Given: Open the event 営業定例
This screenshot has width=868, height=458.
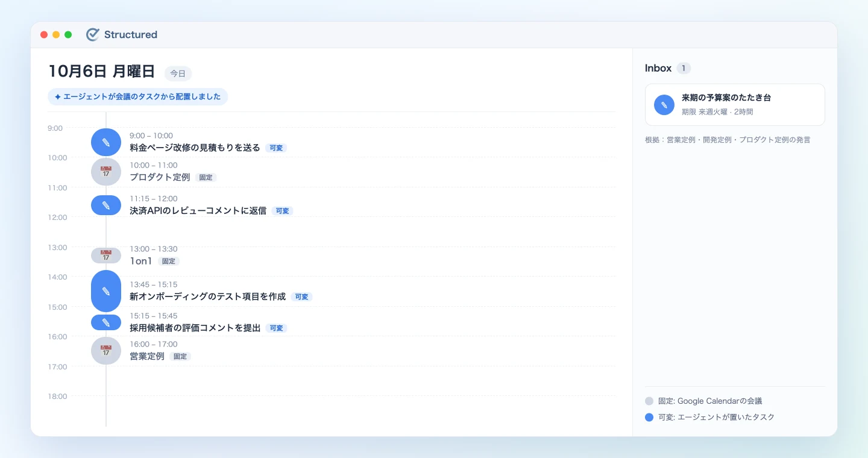Looking at the screenshot, I should pyautogui.click(x=147, y=356).
